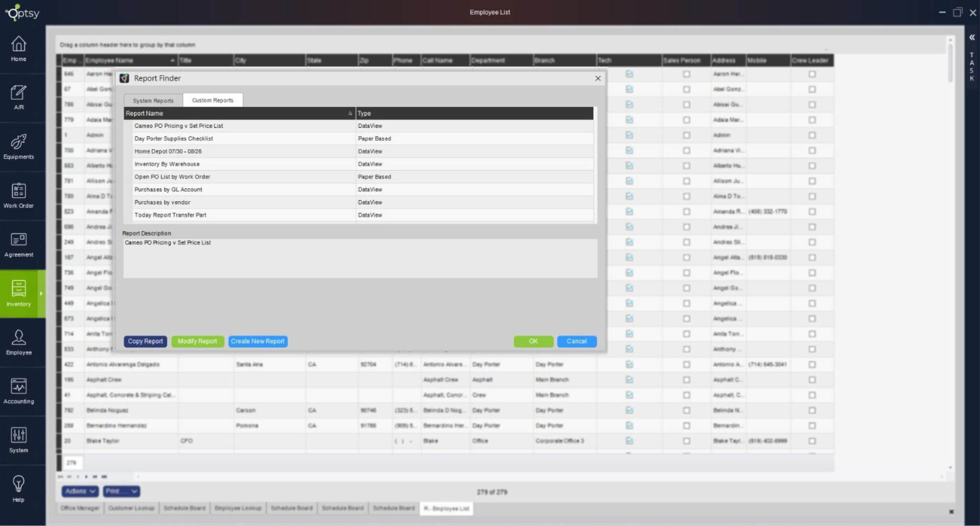Select the Inventory By Warehouse report
Viewport: 980px width, 526px height.
pos(359,164)
